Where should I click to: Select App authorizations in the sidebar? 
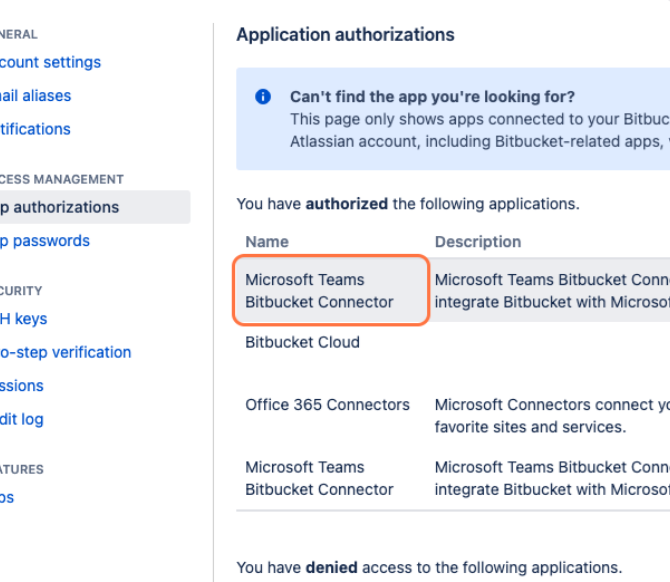tap(60, 207)
